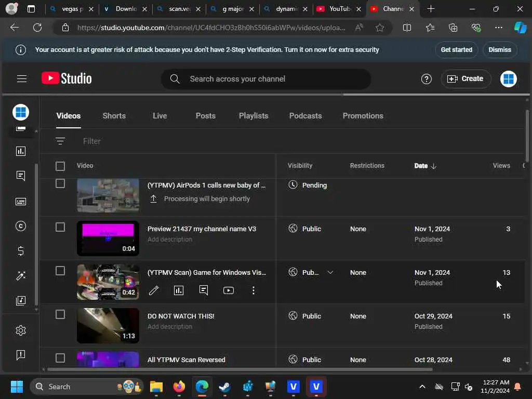Show hidden system tray icons chevron
Viewport: 532px width, 399px height.
coord(422,387)
